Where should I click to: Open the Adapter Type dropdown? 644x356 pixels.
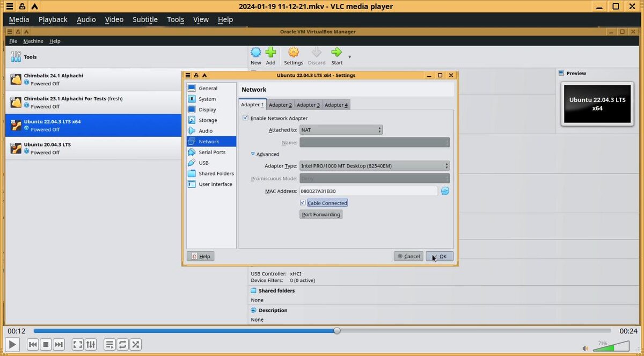[375, 166]
